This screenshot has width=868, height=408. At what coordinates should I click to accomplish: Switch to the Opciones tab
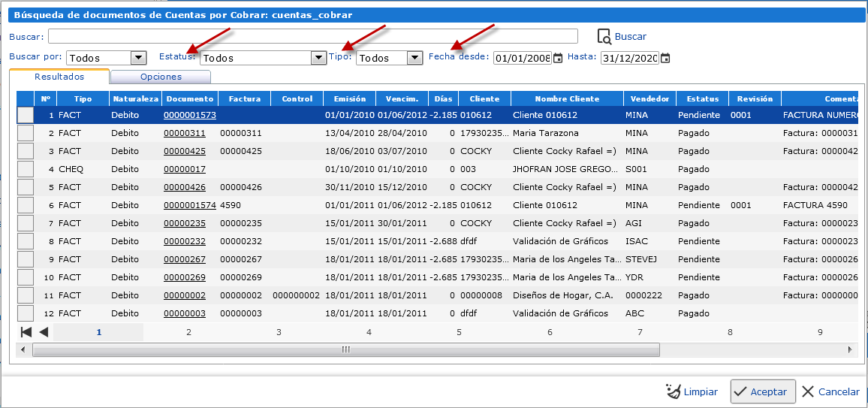[x=161, y=77]
